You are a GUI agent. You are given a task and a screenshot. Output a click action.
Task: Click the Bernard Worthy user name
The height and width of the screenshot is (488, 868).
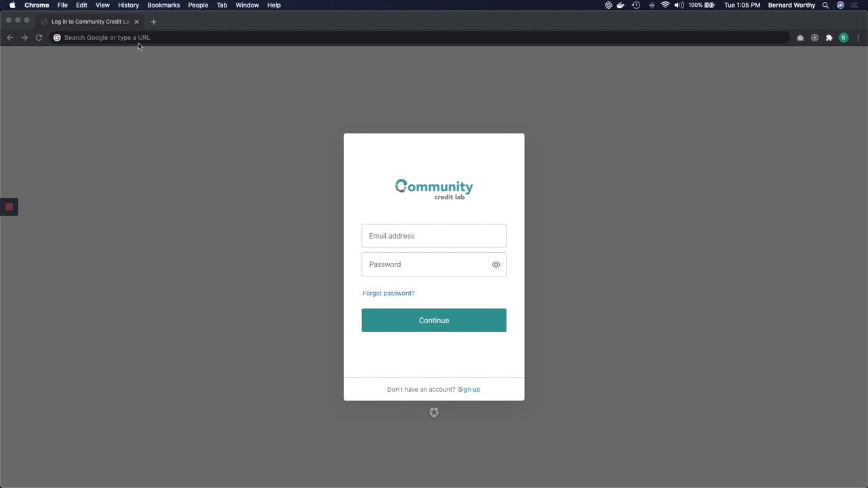[x=791, y=5]
